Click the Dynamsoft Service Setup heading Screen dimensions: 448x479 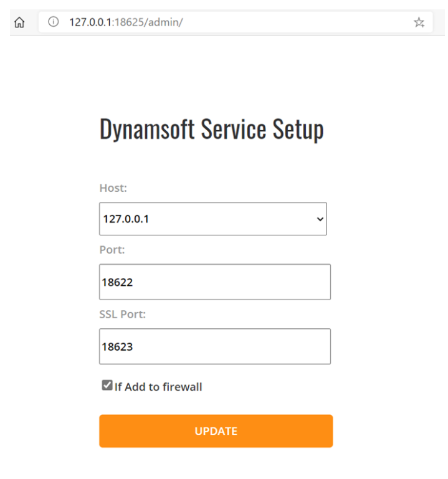211,129
